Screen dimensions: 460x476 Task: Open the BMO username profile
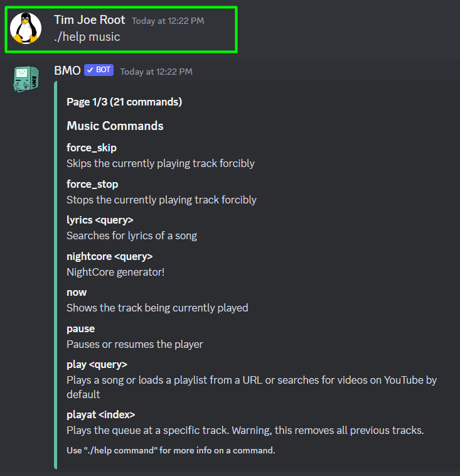click(67, 70)
